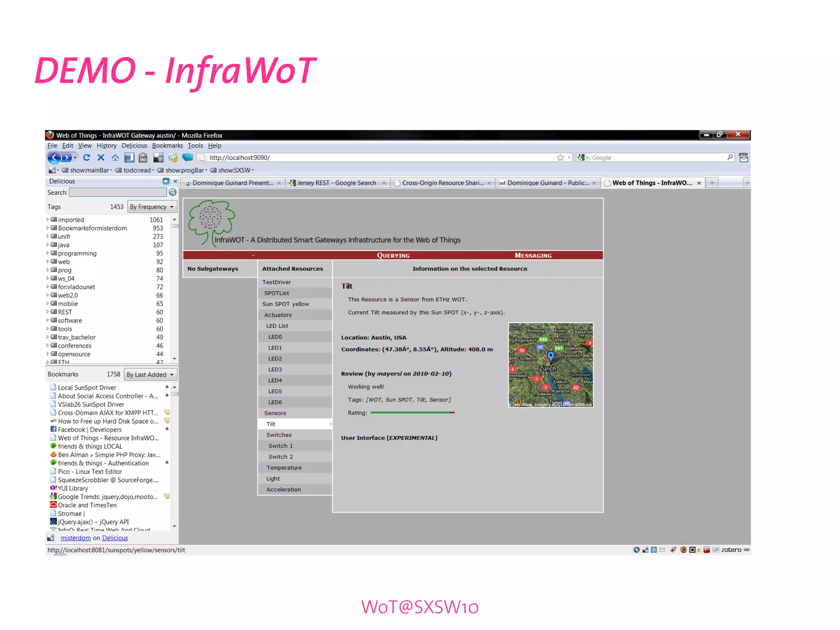Click the envelope icon in status bar
840x630 pixels.
click(x=662, y=550)
